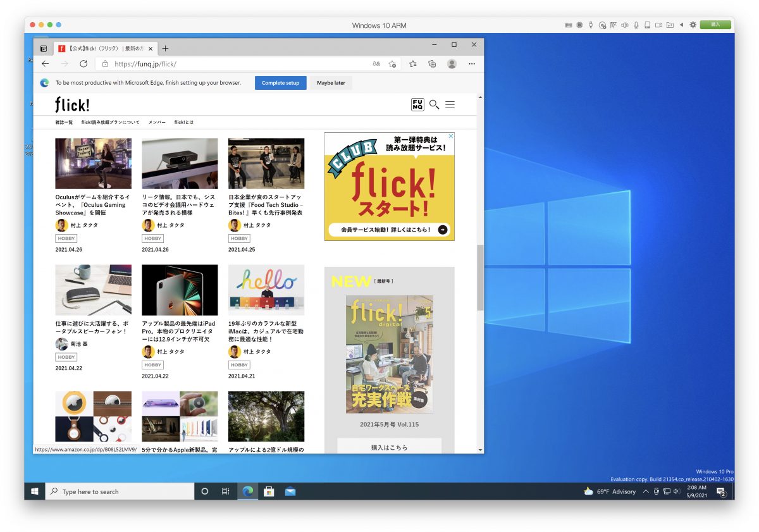Screen dimensions: 759x532
Task: Click the flick! site logo
Action: coord(72,104)
